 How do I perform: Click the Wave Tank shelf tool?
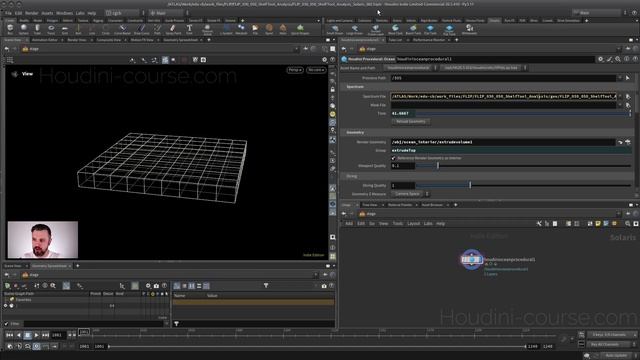point(395,29)
